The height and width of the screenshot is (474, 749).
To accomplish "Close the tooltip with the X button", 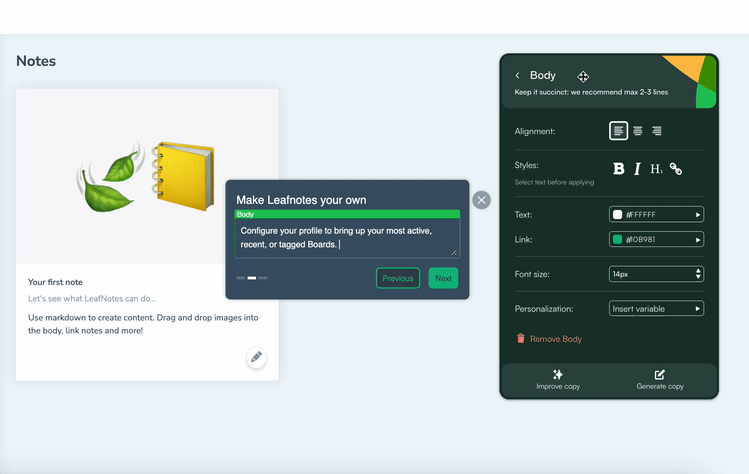I will click(482, 200).
